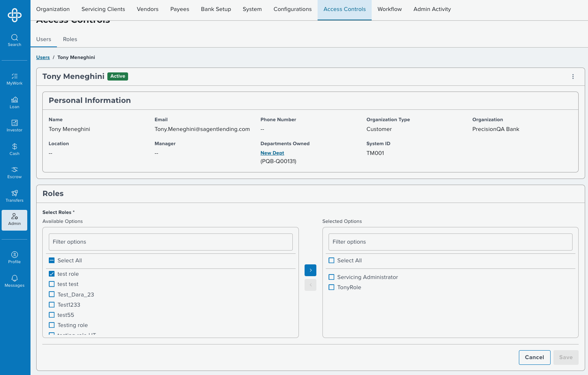Open the Workflow menu

coord(390,9)
